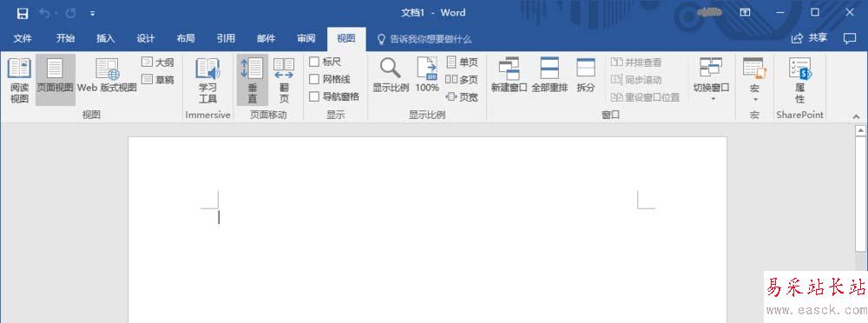
Task: Open Ribbon Display Options in title bar
Action: (745, 12)
